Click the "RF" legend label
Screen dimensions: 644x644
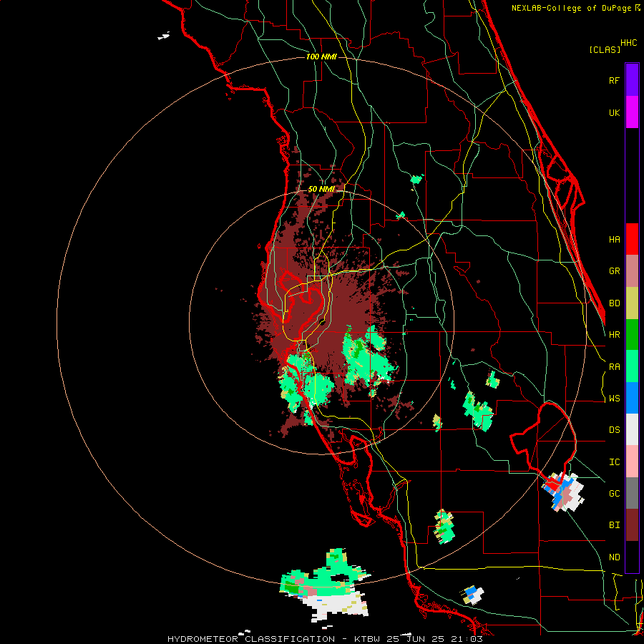[x=615, y=80]
